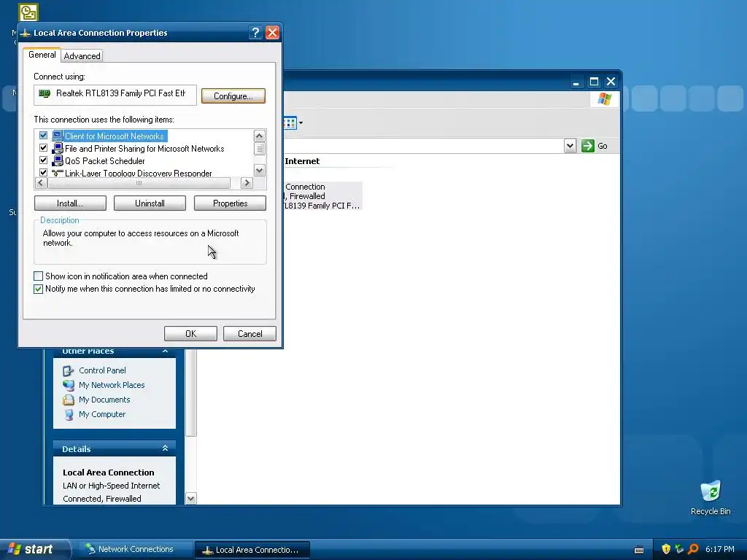Collapse the Other Places panel
Viewport: 747px width, 560px height.
click(165, 351)
